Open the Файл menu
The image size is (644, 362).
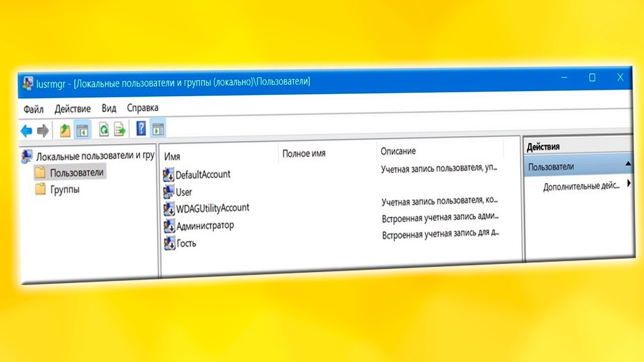point(33,109)
